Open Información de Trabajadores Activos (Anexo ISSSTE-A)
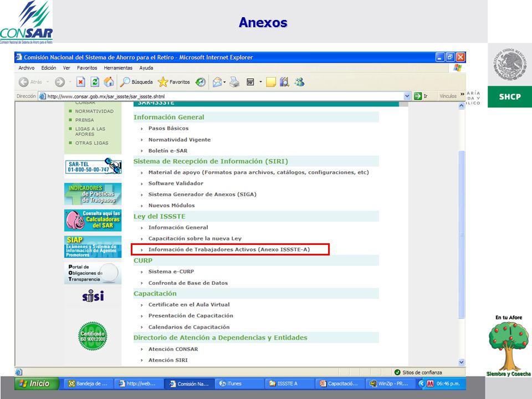This screenshot has width=532, height=399. (229, 249)
